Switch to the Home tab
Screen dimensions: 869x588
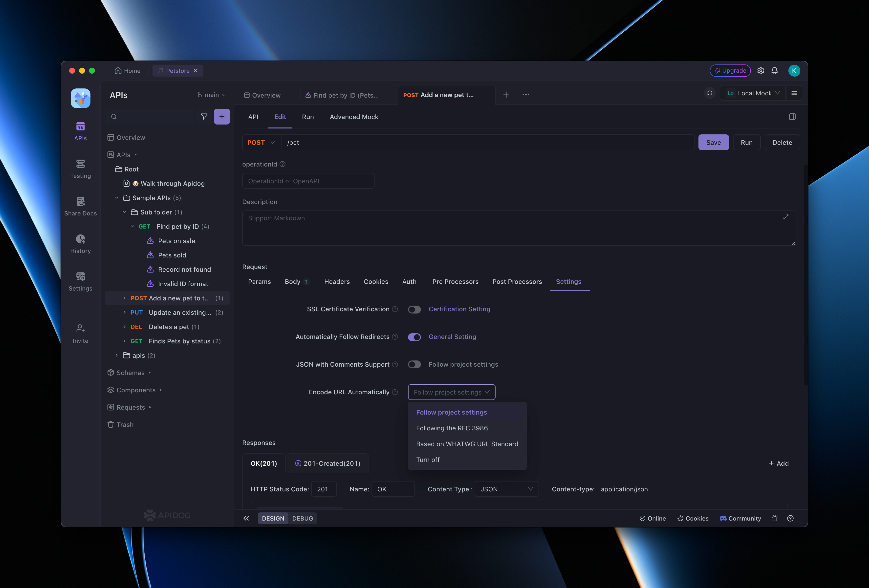(128, 71)
